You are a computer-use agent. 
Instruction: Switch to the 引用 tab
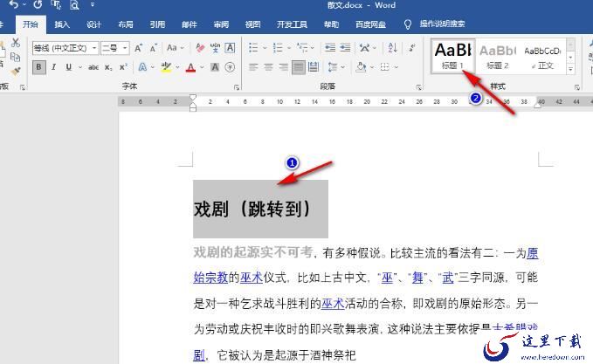[x=157, y=24]
